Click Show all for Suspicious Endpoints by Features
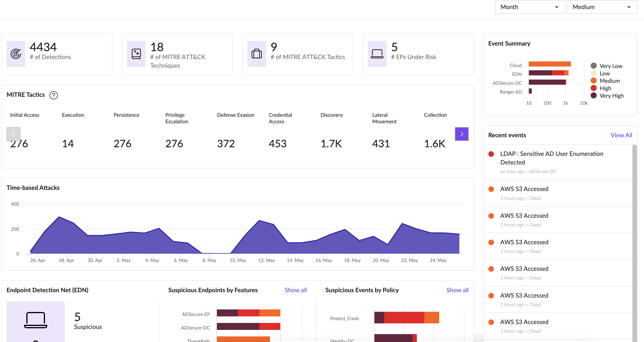Image resolution: width=644 pixels, height=342 pixels. pyautogui.click(x=295, y=290)
